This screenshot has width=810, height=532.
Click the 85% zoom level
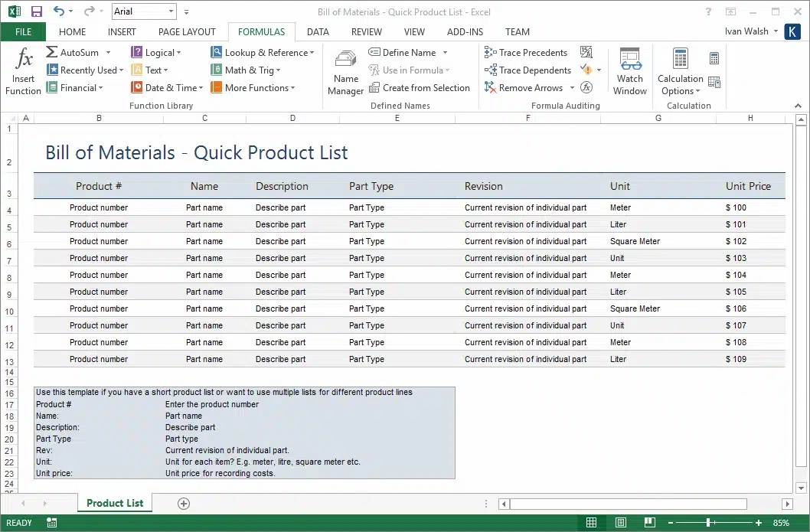tap(781, 523)
